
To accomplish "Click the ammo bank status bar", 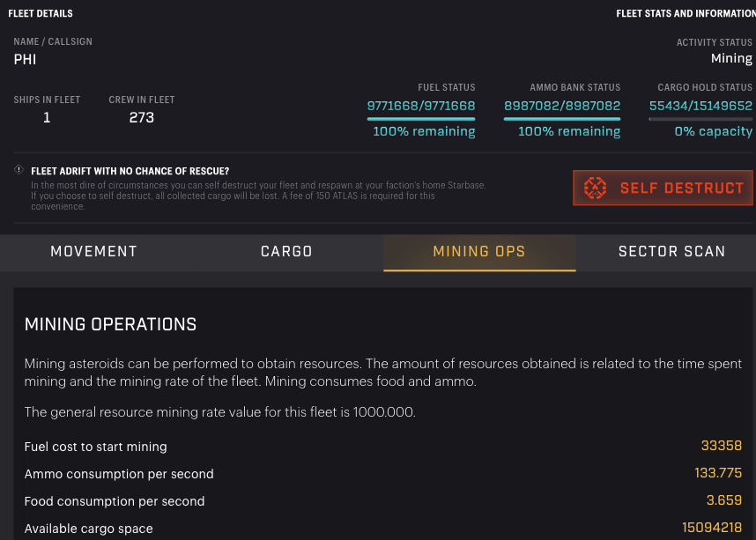I will 562,119.
